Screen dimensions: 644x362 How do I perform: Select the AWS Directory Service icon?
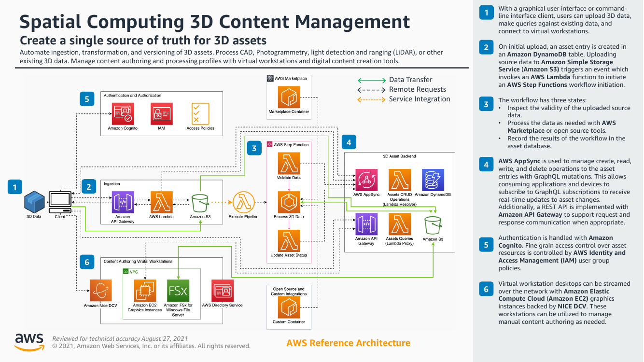pyautogui.click(x=223, y=291)
